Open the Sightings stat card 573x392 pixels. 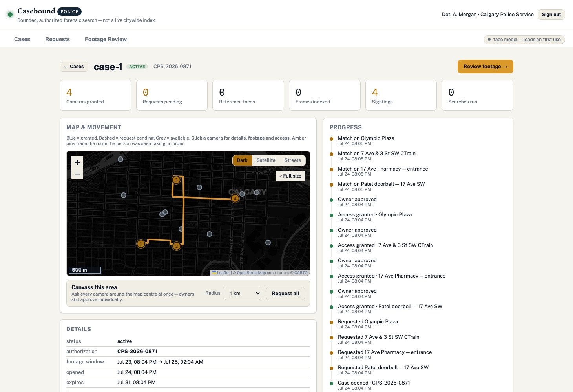point(401,95)
